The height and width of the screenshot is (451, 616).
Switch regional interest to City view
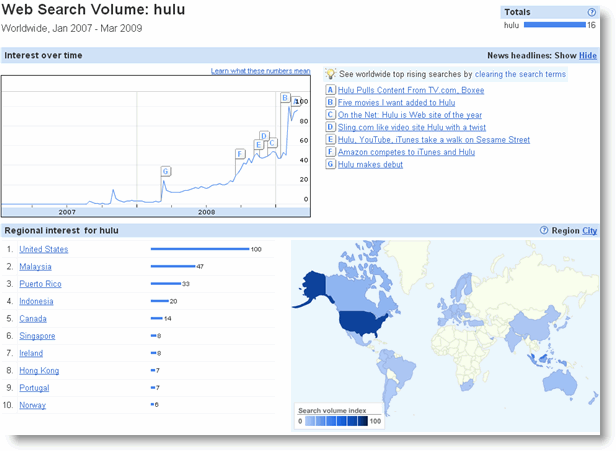coord(589,231)
